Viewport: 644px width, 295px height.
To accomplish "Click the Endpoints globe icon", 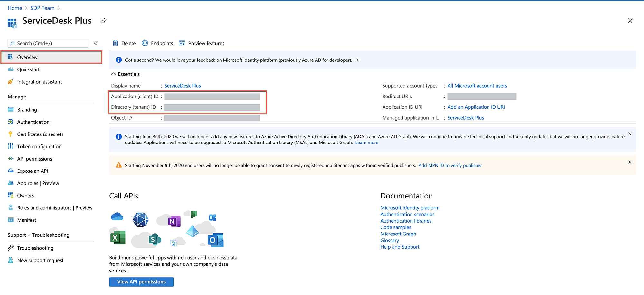I will 145,43.
